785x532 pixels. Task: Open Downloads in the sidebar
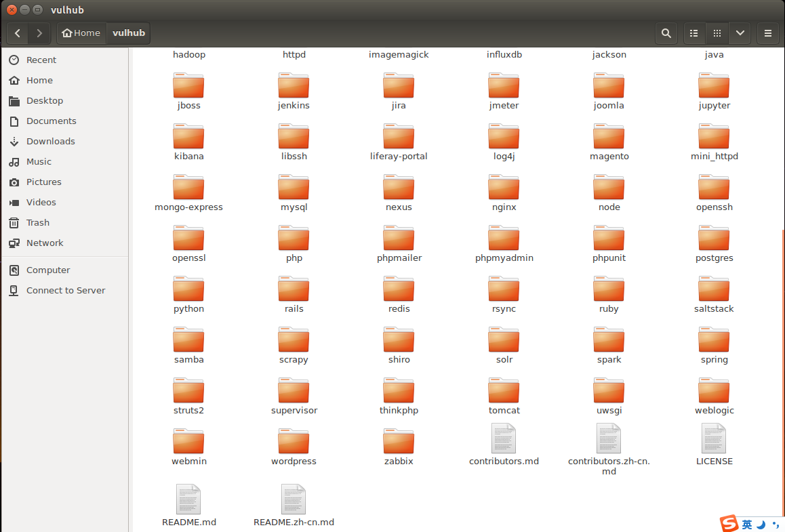pos(65,141)
